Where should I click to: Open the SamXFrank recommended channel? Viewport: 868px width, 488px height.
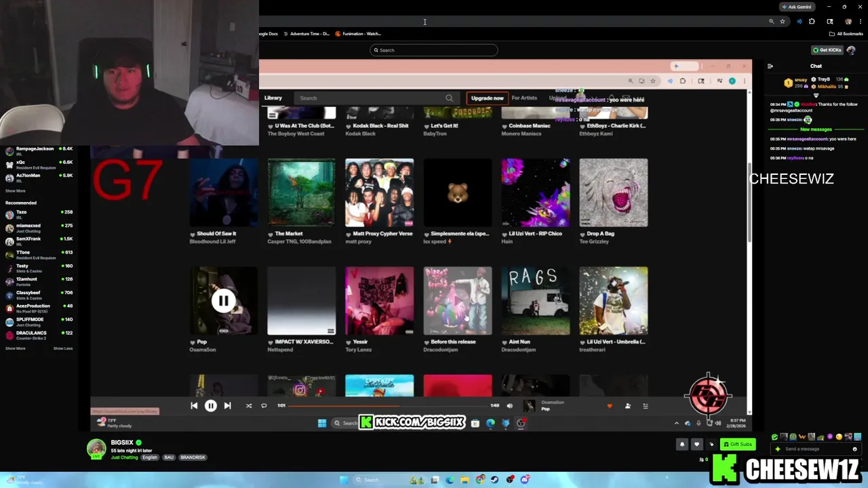click(39, 241)
